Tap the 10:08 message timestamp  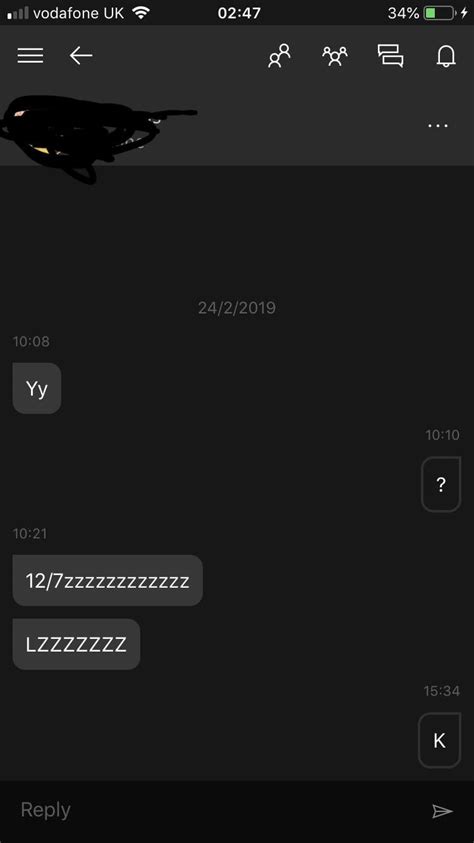point(31,341)
